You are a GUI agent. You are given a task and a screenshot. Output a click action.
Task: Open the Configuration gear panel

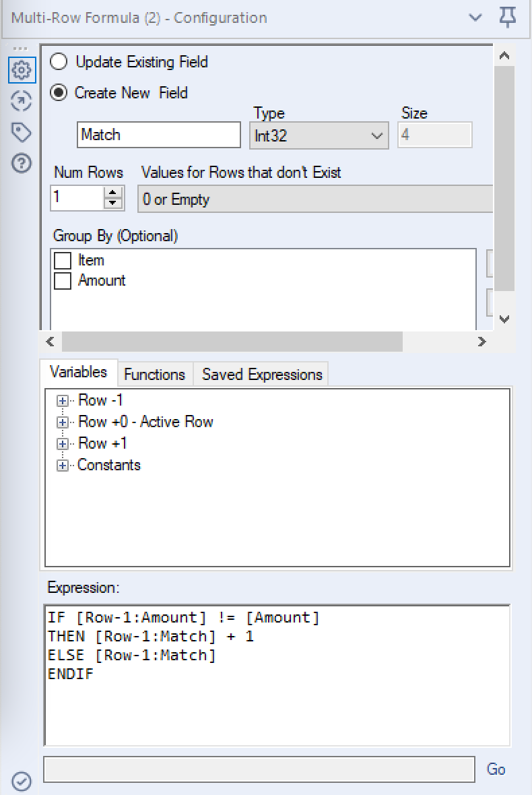[21, 69]
